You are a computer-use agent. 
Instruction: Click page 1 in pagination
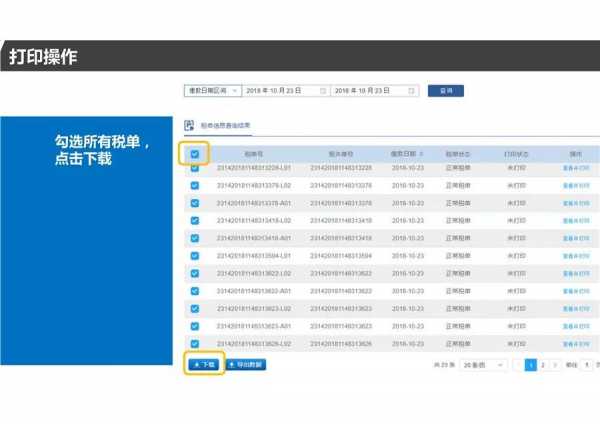[x=531, y=366]
